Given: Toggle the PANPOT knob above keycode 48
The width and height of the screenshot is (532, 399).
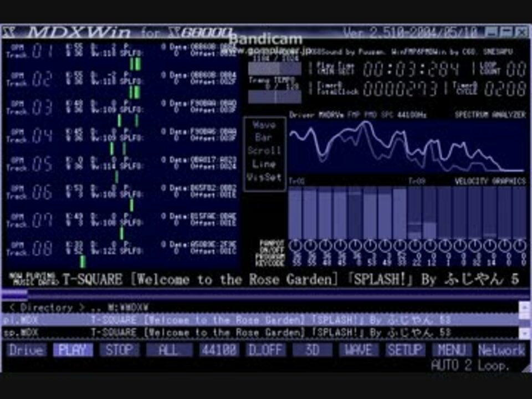Looking at the screenshot, I should pyautogui.click(x=325, y=245).
